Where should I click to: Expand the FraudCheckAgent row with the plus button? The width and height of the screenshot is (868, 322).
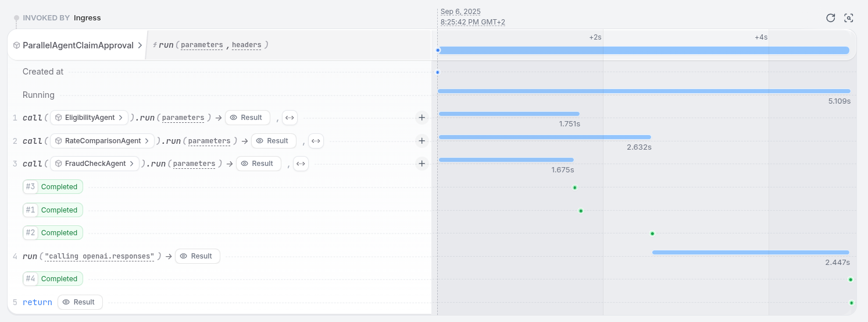point(422,164)
